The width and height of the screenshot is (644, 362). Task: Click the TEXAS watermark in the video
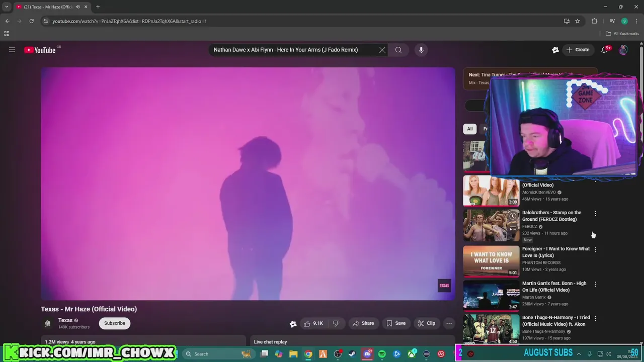pyautogui.click(x=444, y=286)
